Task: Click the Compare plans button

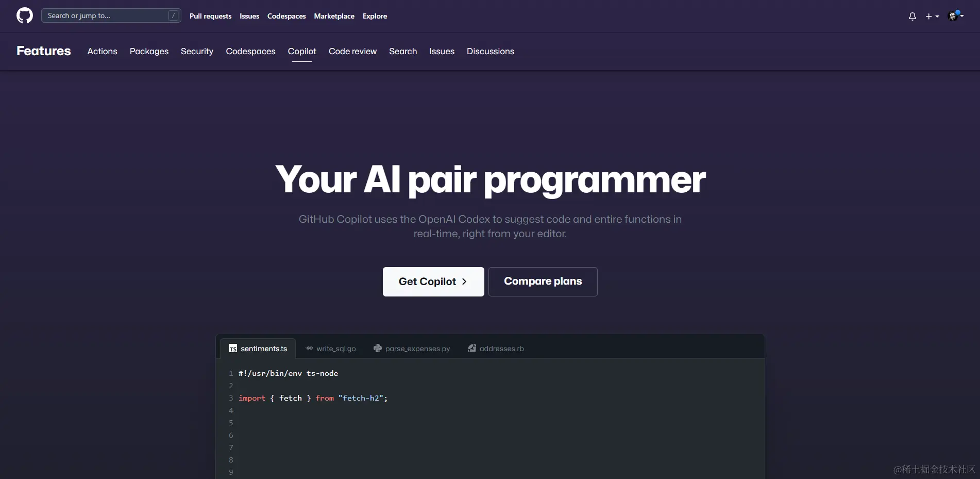Action: (x=543, y=282)
